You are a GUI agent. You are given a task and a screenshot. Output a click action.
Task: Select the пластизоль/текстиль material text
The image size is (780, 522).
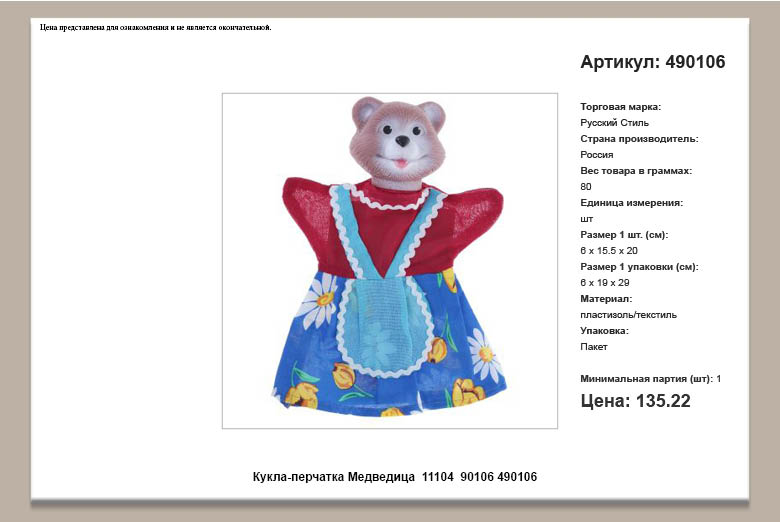coord(628,315)
